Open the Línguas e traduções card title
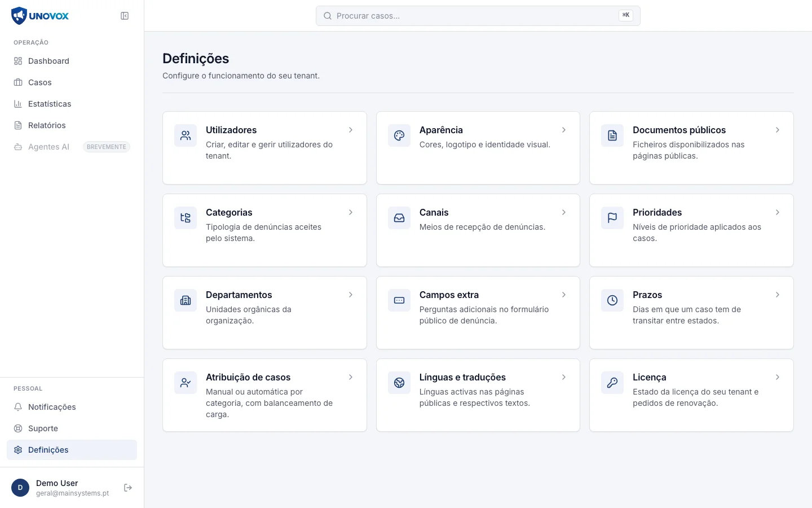The width and height of the screenshot is (812, 508). (462, 377)
